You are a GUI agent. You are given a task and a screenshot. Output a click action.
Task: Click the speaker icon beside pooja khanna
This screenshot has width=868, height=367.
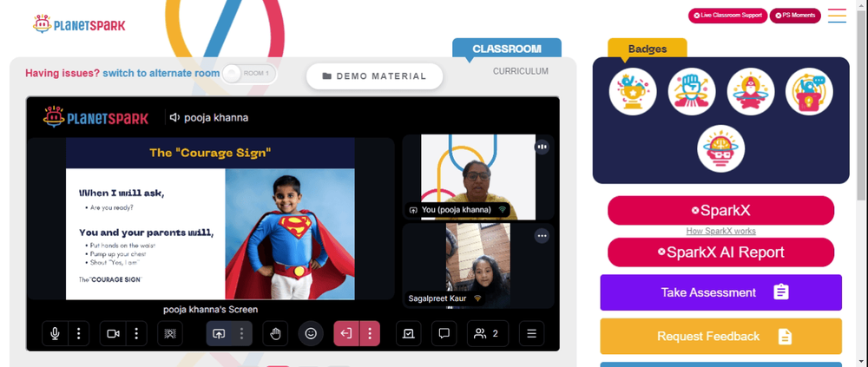(175, 117)
